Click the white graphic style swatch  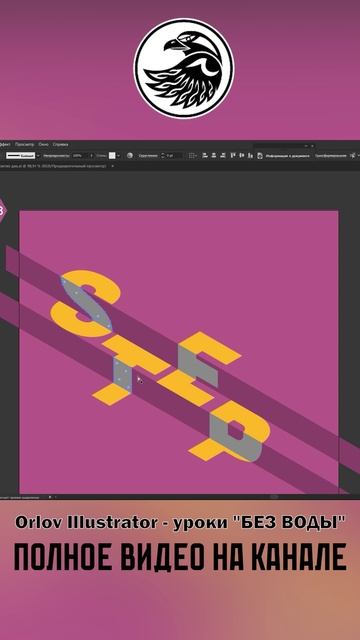coord(112,156)
